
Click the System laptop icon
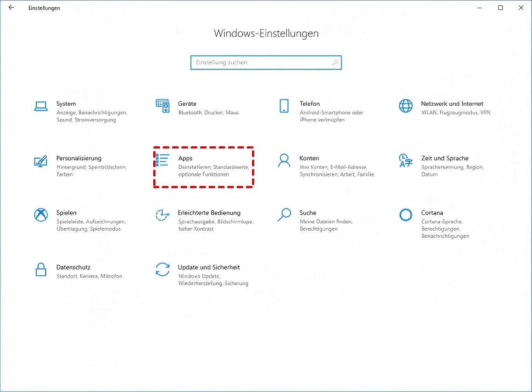point(41,106)
